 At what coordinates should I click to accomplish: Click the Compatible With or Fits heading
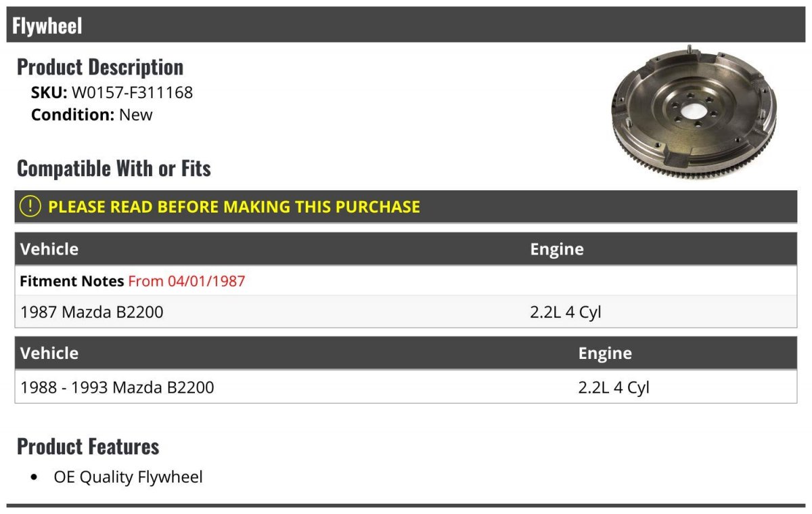pyautogui.click(x=114, y=169)
